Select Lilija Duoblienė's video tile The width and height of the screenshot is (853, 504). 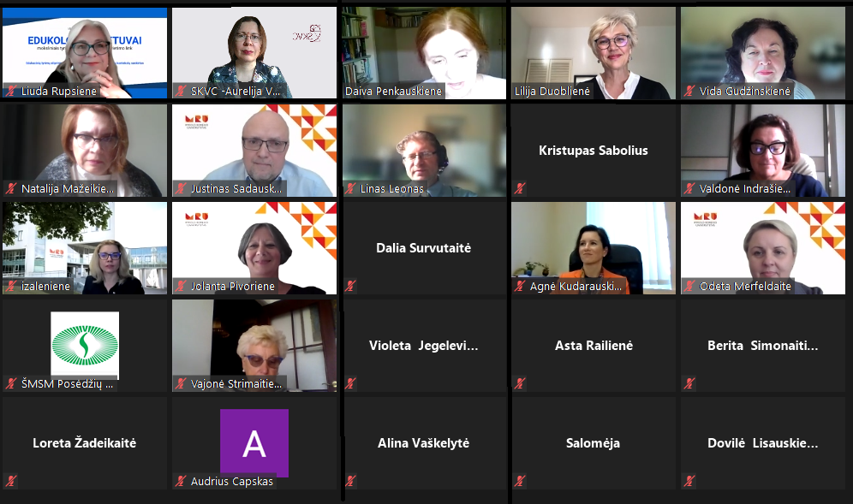tap(594, 53)
